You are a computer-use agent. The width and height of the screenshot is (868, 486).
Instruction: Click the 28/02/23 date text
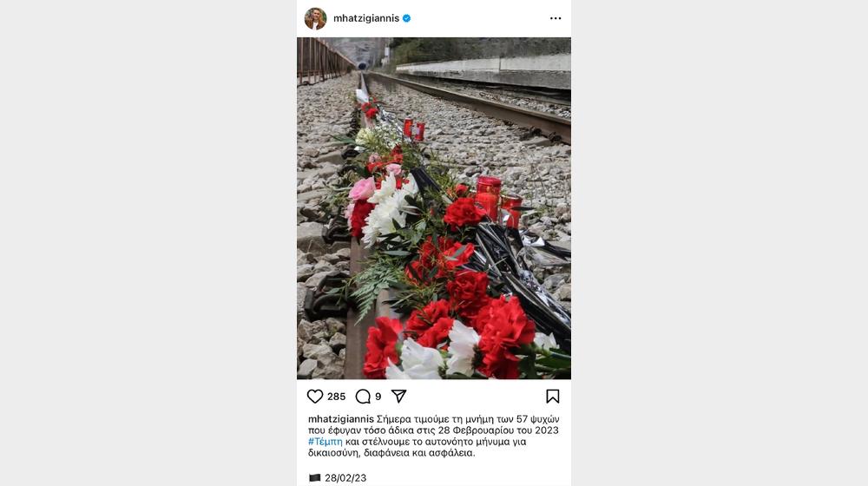345,477
